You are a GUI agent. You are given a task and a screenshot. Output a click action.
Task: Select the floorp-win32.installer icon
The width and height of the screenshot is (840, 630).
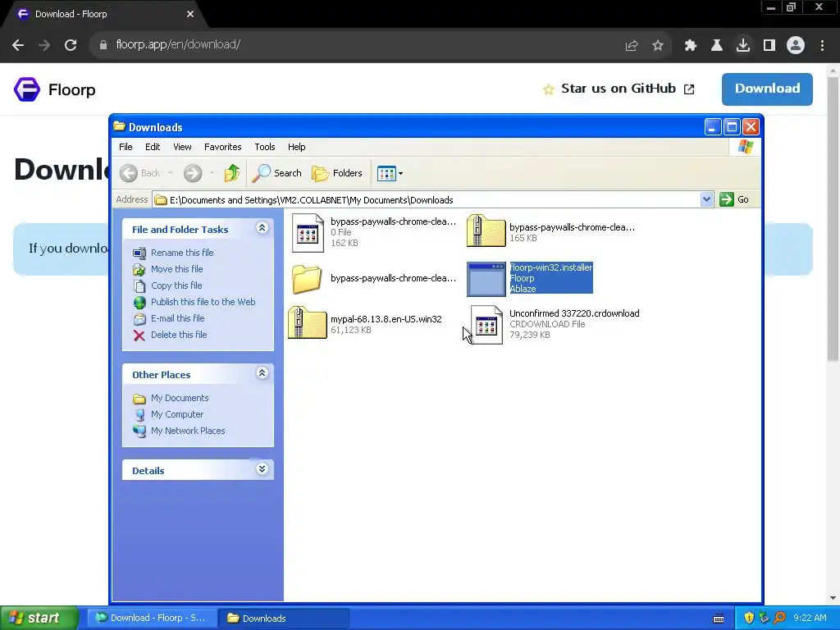click(x=486, y=279)
